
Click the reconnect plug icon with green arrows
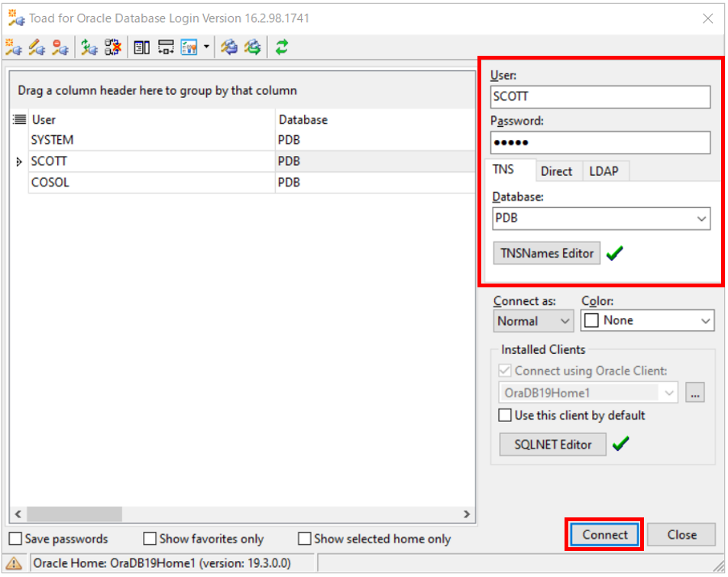click(89, 47)
